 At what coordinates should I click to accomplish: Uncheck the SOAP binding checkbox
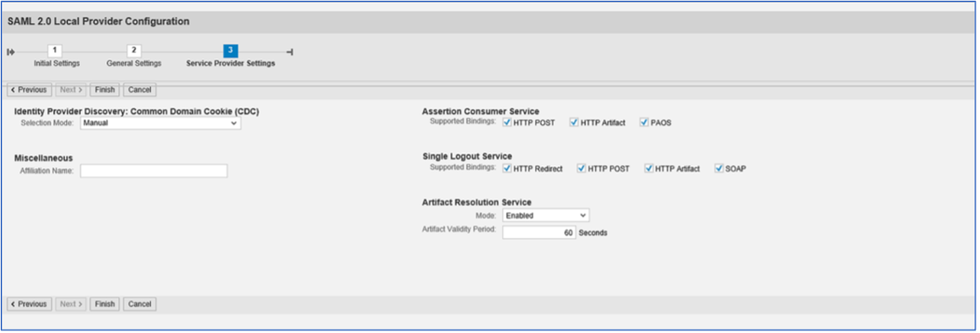click(x=719, y=169)
